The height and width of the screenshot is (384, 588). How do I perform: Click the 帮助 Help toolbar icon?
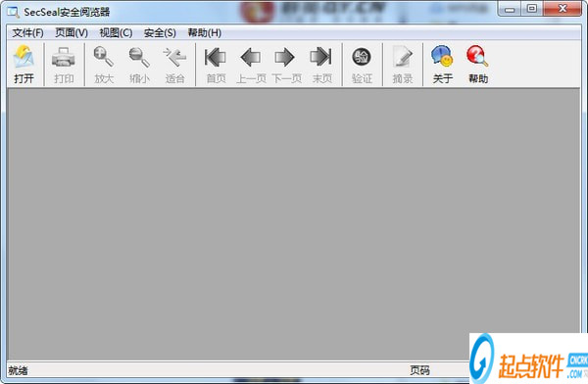coord(477,56)
